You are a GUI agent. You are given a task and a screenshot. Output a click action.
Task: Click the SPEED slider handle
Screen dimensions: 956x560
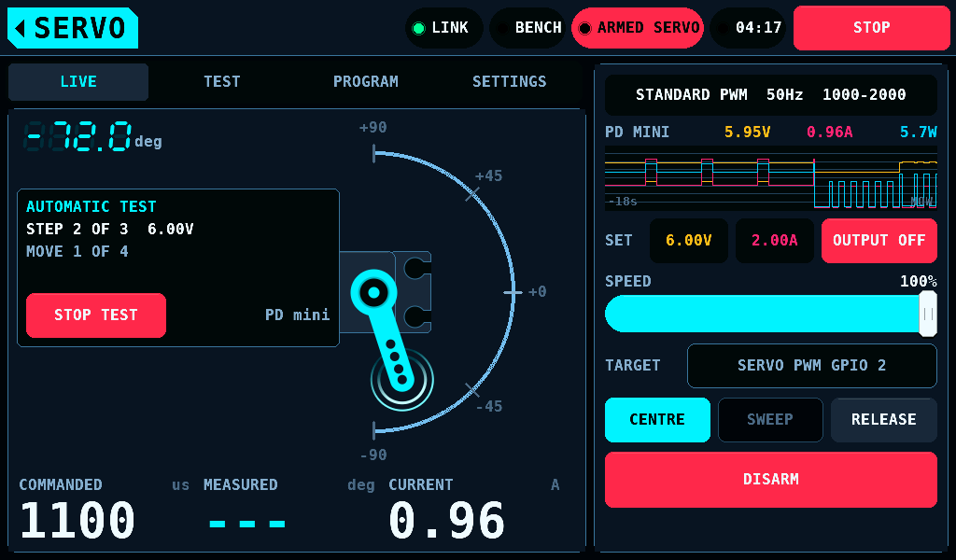[x=928, y=314]
